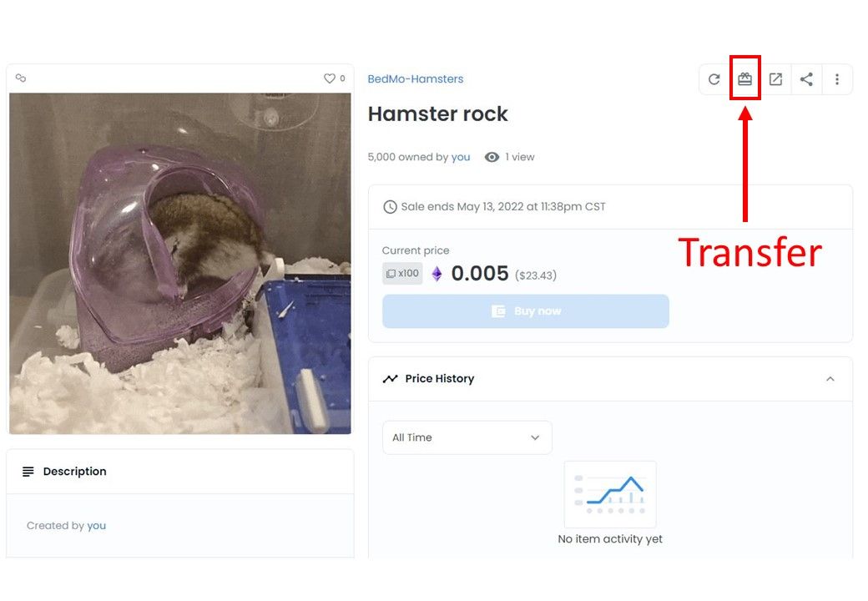The width and height of the screenshot is (868, 601).
Task: Click the Hamster rock image
Action: (180, 264)
